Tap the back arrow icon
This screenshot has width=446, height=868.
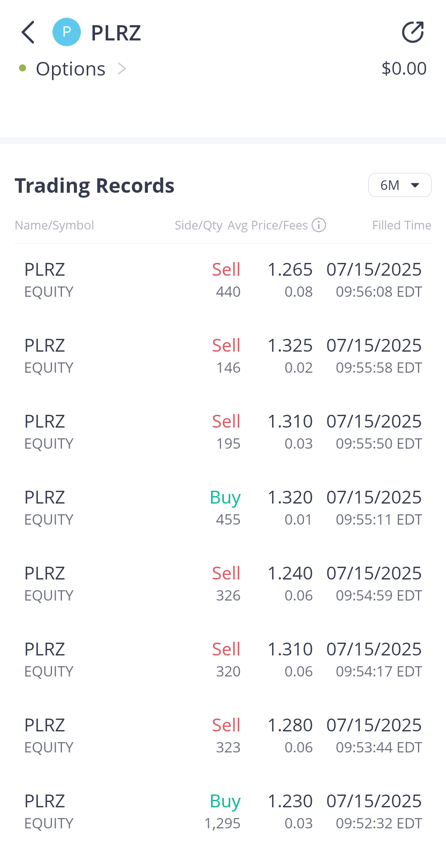pos(28,32)
